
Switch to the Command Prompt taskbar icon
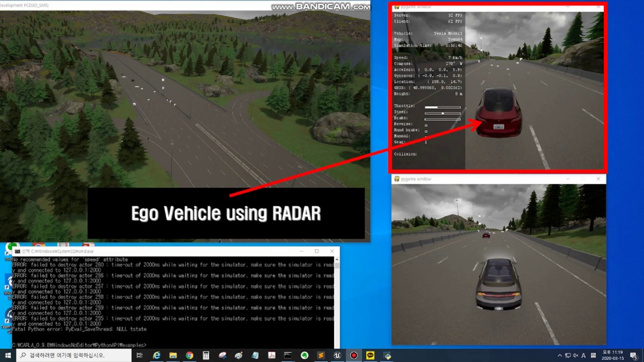288,355
